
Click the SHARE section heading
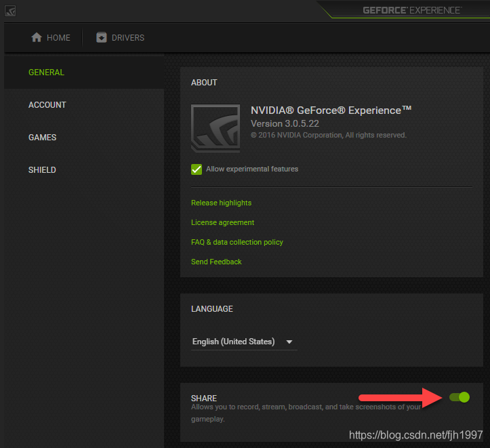coord(204,399)
